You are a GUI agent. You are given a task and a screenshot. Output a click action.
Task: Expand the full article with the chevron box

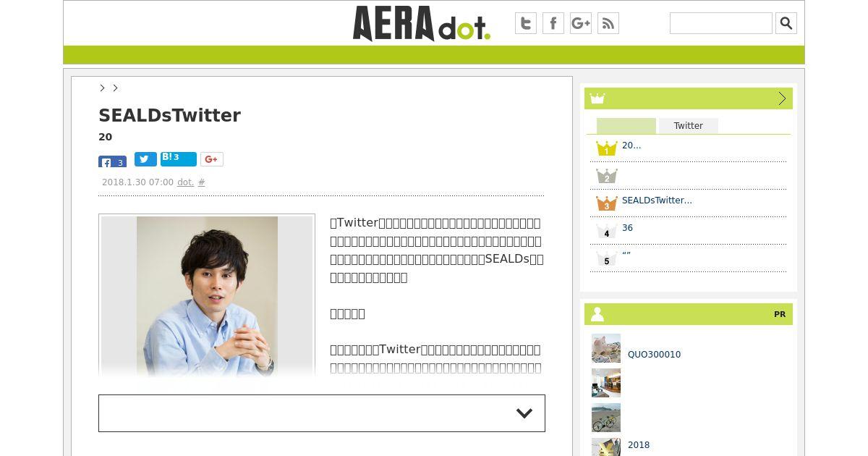pos(322,413)
